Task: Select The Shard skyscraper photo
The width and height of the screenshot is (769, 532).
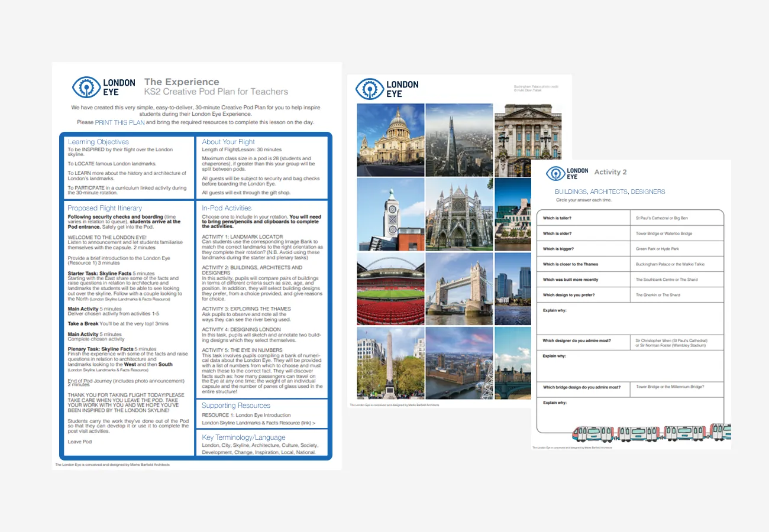Action: click(459, 140)
